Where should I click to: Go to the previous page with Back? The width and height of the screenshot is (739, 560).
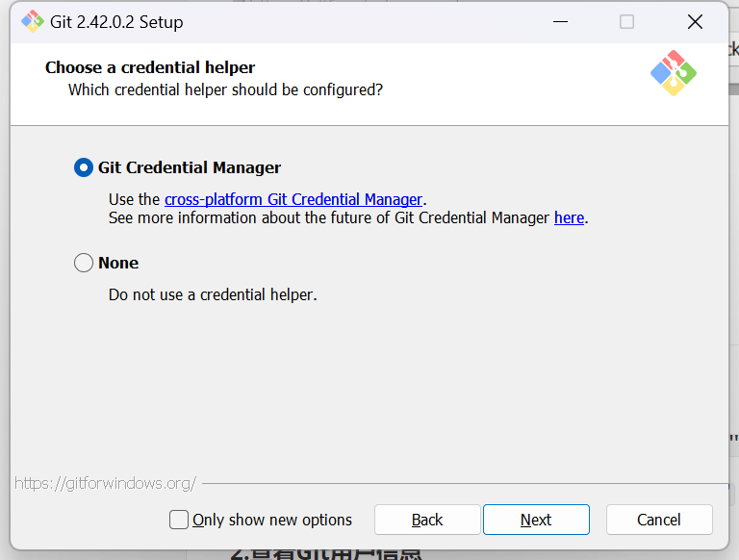(427, 520)
